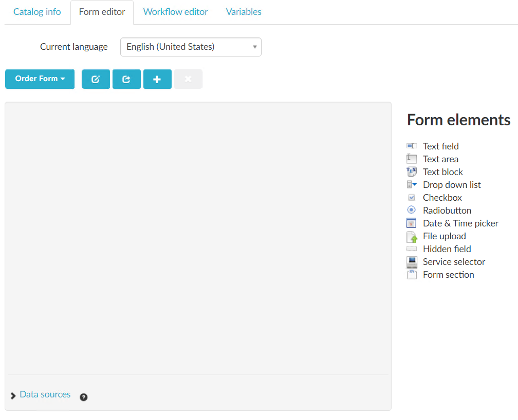Select the Service selector element
518x420 pixels.
tap(453, 262)
